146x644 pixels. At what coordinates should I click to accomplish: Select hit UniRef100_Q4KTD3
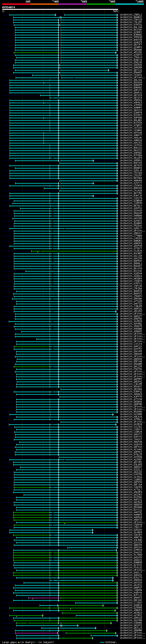point(131,304)
